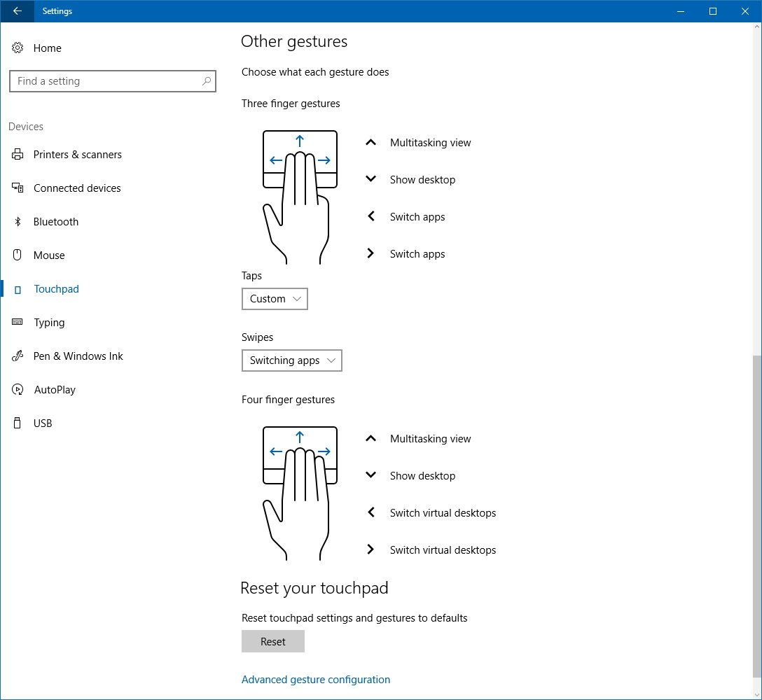This screenshot has height=700, width=762.
Task: Open AutoPlay using its icon
Action: coord(17,389)
